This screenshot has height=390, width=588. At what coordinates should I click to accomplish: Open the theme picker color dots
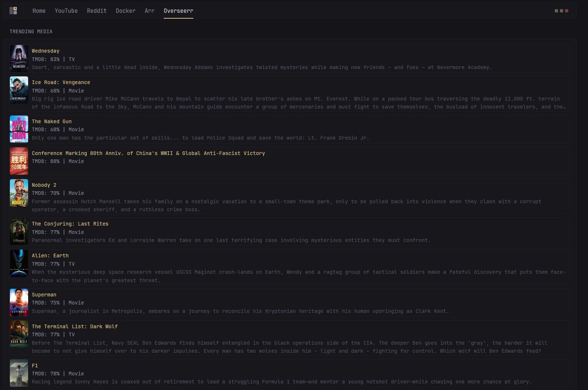[x=561, y=11]
